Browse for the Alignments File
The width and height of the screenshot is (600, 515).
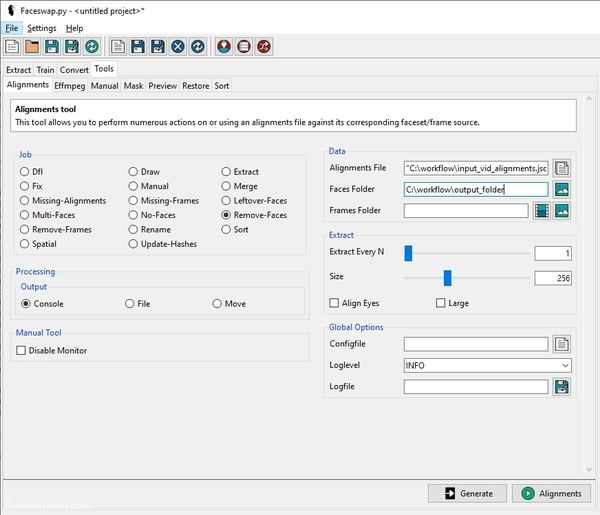click(561, 168)
